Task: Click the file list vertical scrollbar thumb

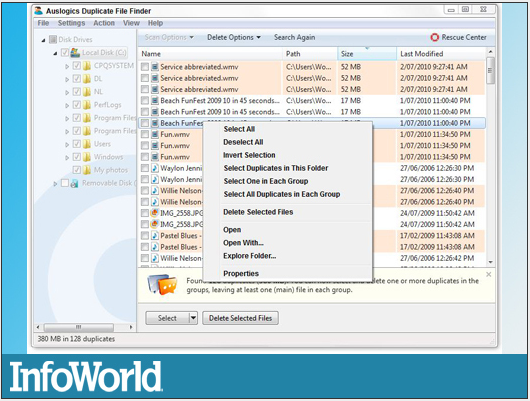Action: tap(490, 71)
